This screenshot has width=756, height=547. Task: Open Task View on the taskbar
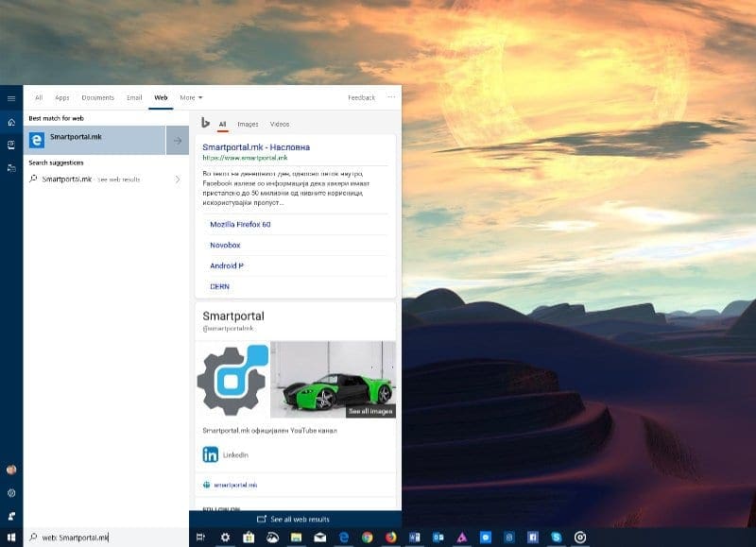click(201, 538)
